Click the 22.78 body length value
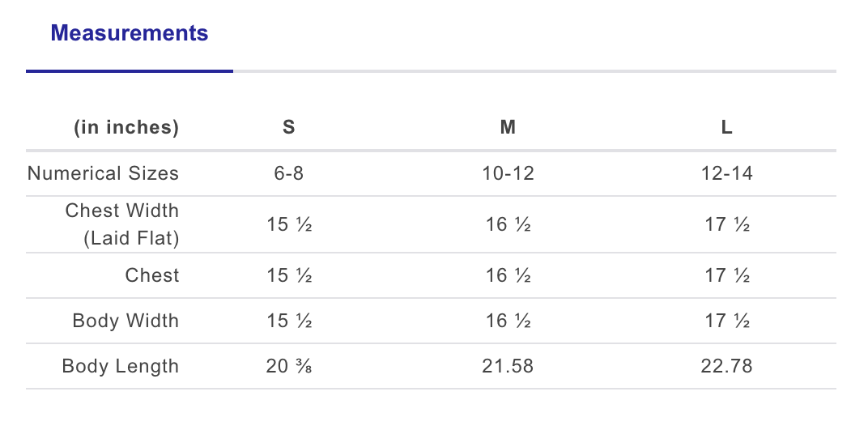The height and width of the screenshot is (447, 868). tap(726, 366)
